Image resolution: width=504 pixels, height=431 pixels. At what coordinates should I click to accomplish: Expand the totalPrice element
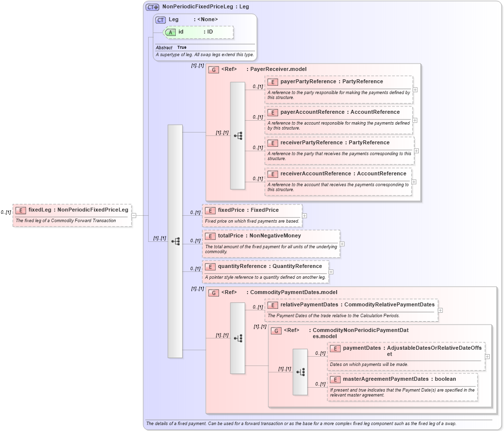point(342,244)
